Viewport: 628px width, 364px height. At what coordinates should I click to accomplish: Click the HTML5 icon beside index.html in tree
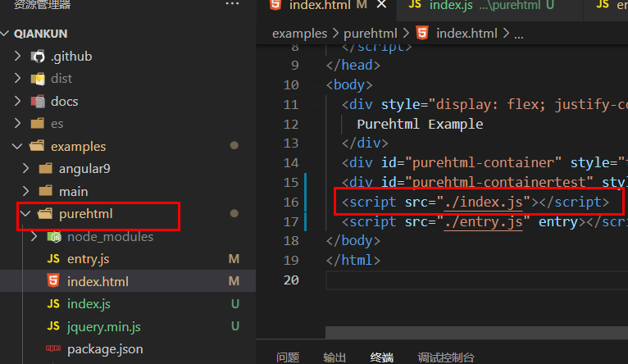click(x=53, y=281)
